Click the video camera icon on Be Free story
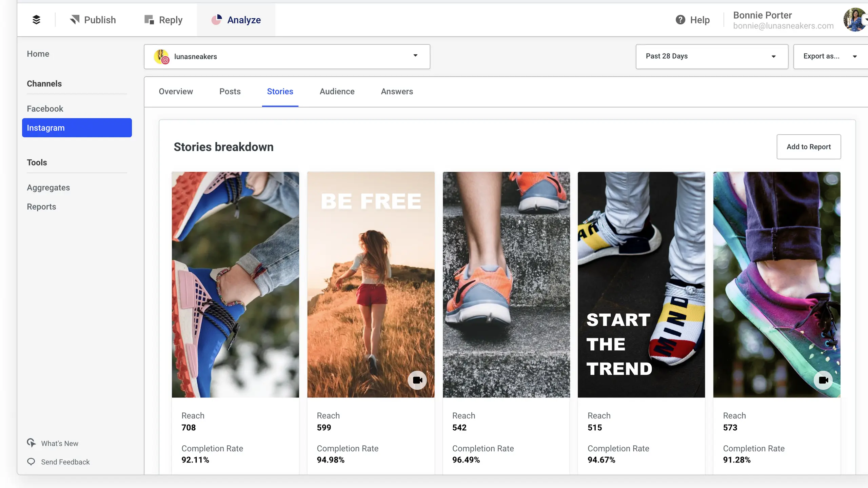The height and width of the screenshot is (488, 868). 417,380
